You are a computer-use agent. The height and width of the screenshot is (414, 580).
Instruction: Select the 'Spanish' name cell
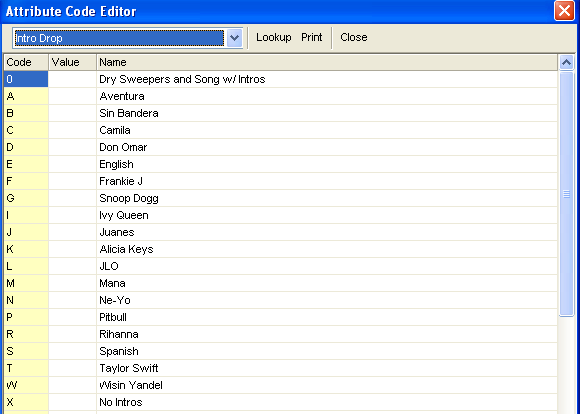pos(327,351)
